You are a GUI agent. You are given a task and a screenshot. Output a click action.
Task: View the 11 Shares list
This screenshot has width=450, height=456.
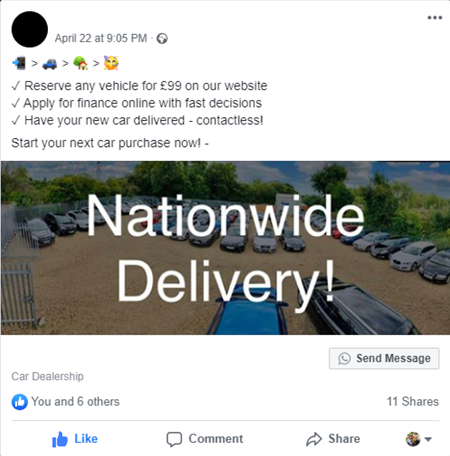413,401
